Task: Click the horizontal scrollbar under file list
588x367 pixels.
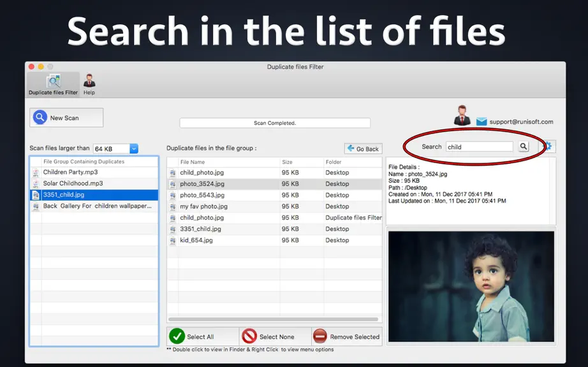Action: pyautogui.click(x=273, y=319)
